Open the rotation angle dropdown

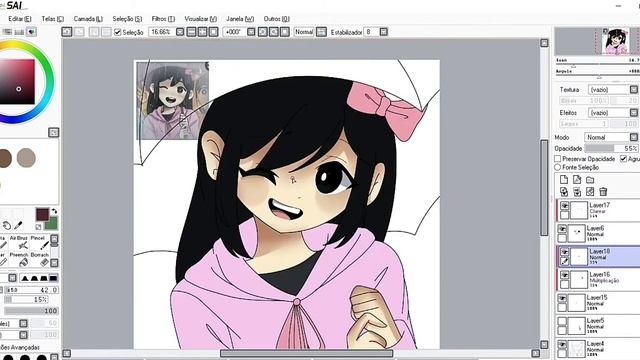click(251, 32)
